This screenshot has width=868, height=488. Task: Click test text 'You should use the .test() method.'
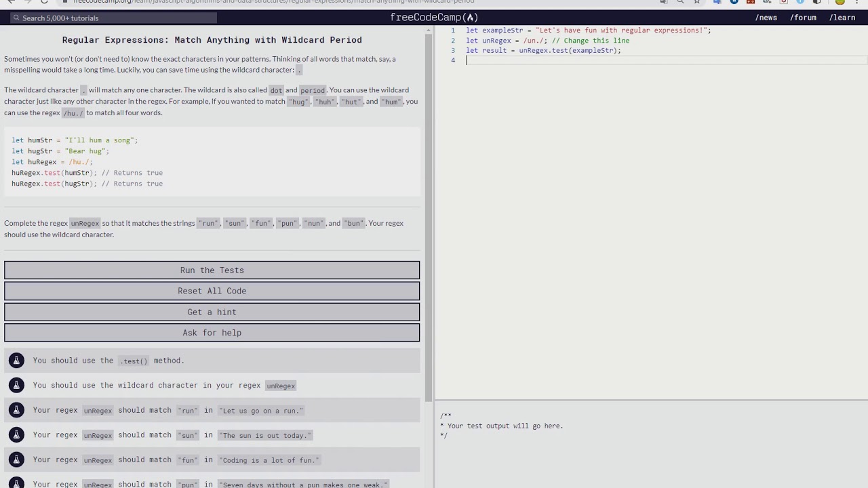tap(108, 361)
